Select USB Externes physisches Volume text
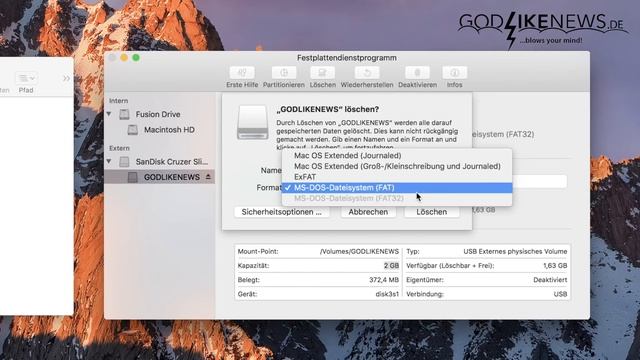Viewport: 640px width, 360px height. 515,251
